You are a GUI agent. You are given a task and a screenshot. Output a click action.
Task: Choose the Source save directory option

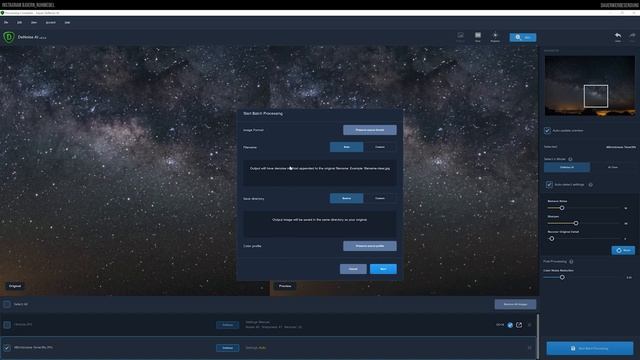(346, 198)
